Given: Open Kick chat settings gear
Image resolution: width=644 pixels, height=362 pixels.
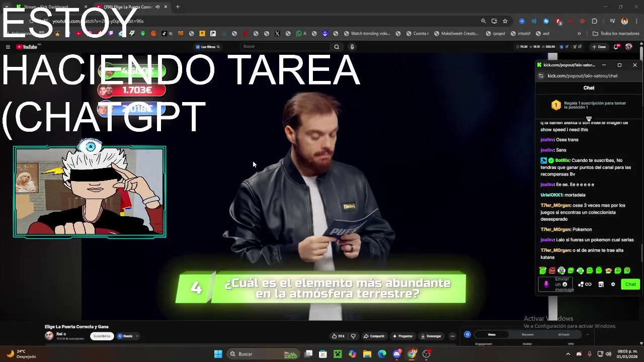Looking at the screenshot, I should coord(613,285).
